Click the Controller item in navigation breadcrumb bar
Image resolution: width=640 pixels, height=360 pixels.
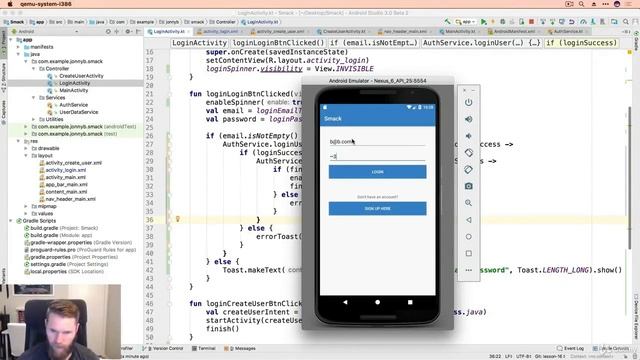coord(223,22)
